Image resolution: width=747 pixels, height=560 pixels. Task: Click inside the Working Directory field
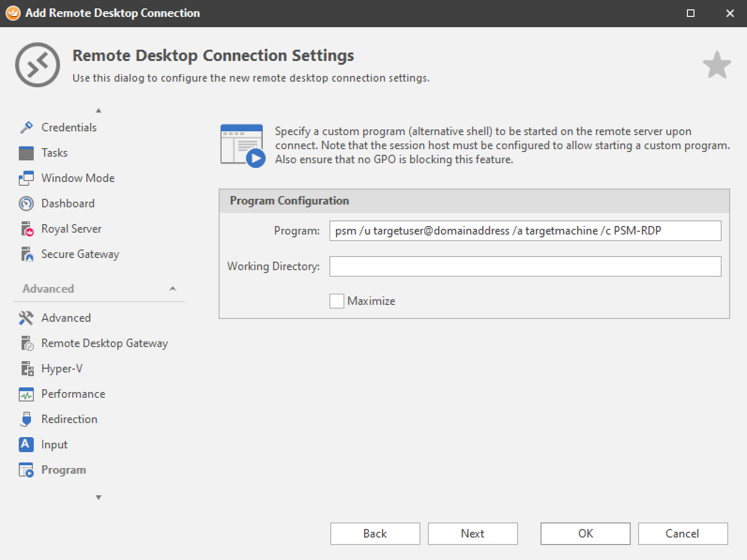coord(525,266)
